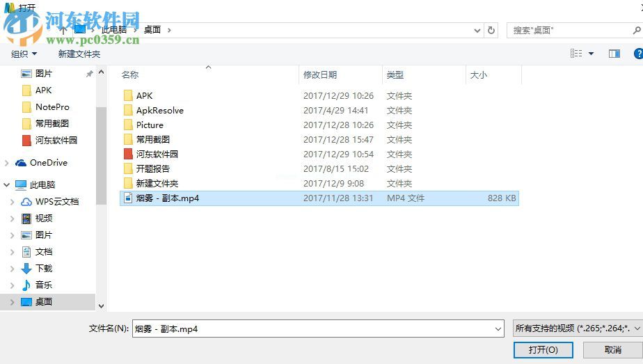Click the 打开(O) button

click(543, 350)
